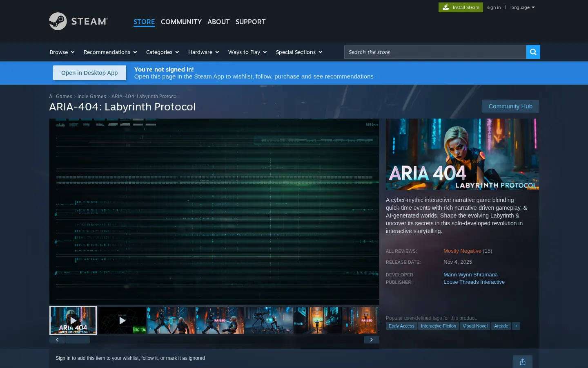588x368 pixels.
Task: Go to the STORE tab
Action: (144, 22)
